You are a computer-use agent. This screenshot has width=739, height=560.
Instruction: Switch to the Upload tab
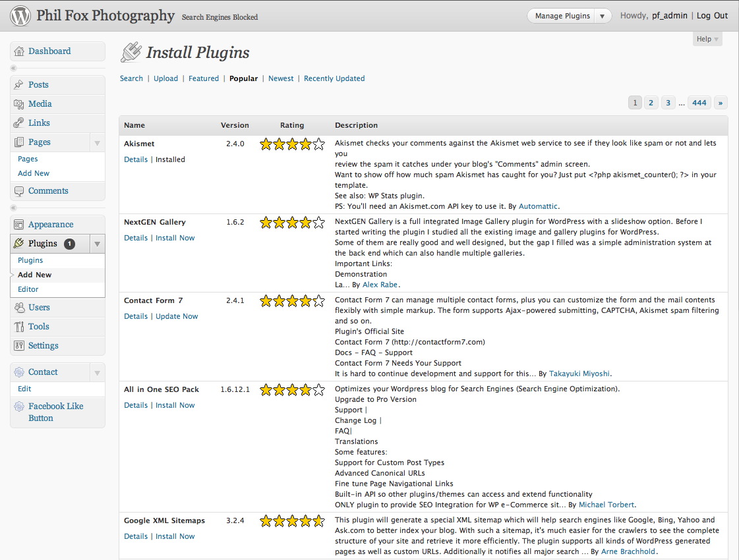[x=166, y=78]
